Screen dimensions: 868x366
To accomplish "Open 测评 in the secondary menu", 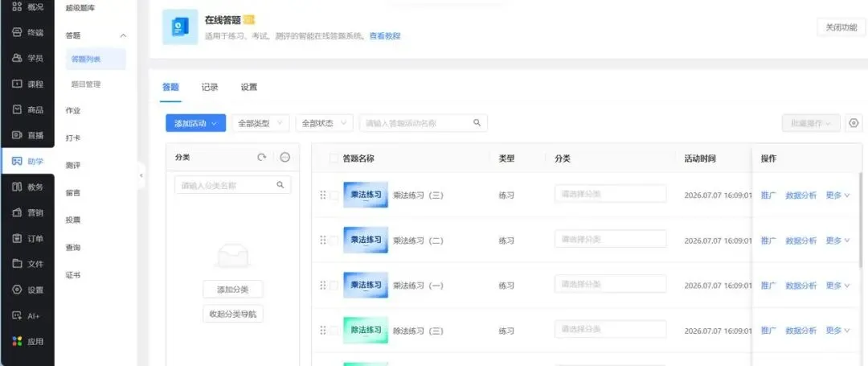I will (73, 165).
